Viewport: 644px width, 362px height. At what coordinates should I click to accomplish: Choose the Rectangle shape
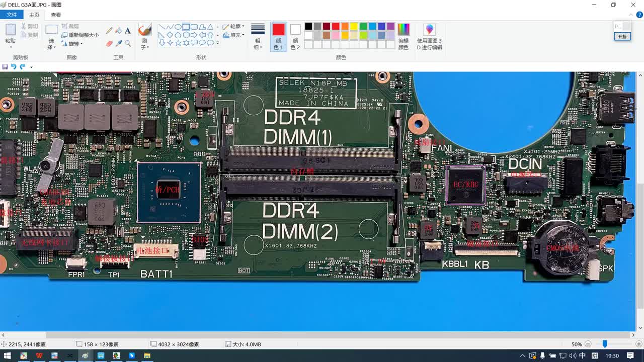pyautogui.click(x=186, y=27)
